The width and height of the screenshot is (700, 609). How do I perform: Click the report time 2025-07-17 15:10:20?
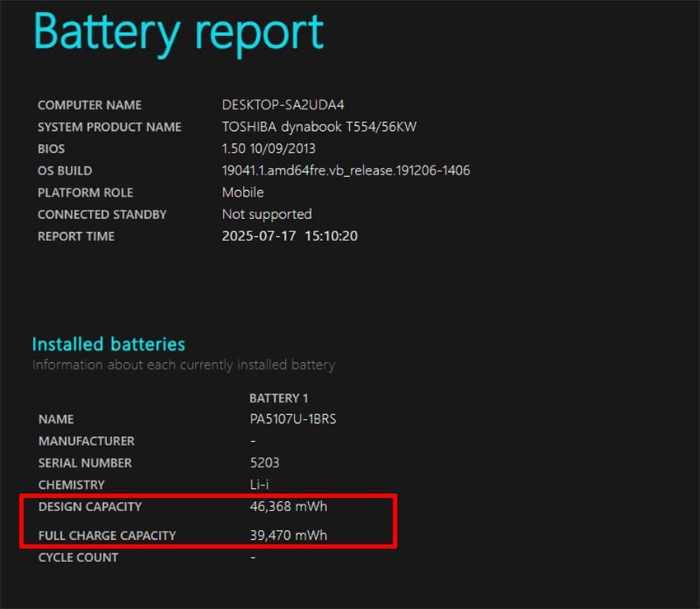click(290, 236)
